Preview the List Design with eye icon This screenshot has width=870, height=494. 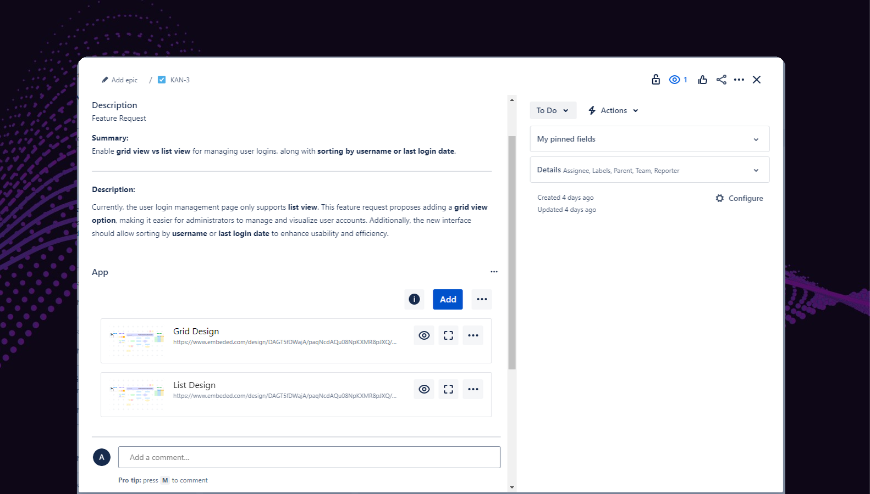point(424,389)
